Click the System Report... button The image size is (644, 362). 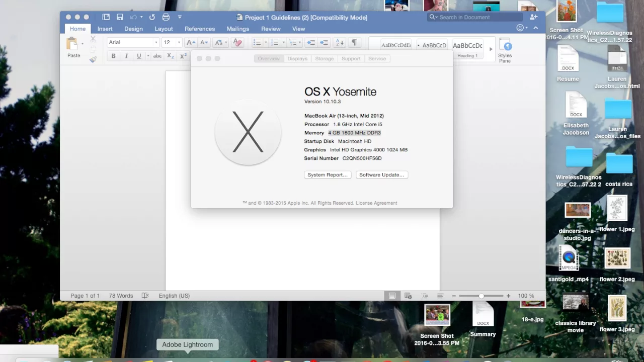click(328, 175)
